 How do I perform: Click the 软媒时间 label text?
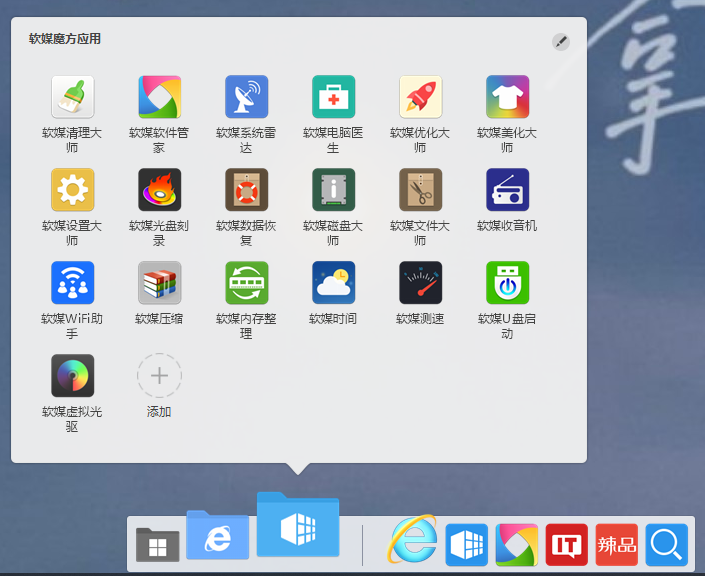click(x=333, y=318)
